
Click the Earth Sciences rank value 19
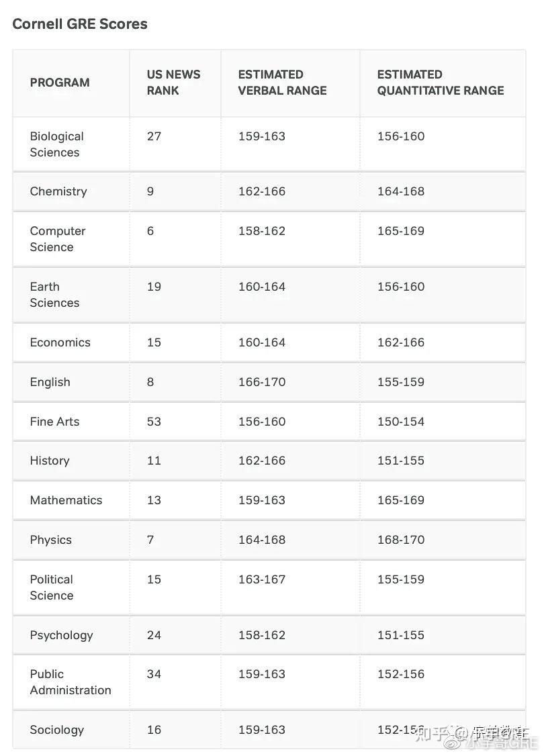154,287
